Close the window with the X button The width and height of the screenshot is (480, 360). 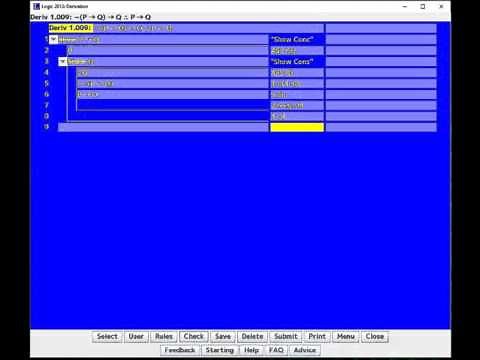click(x=441, y=6)
